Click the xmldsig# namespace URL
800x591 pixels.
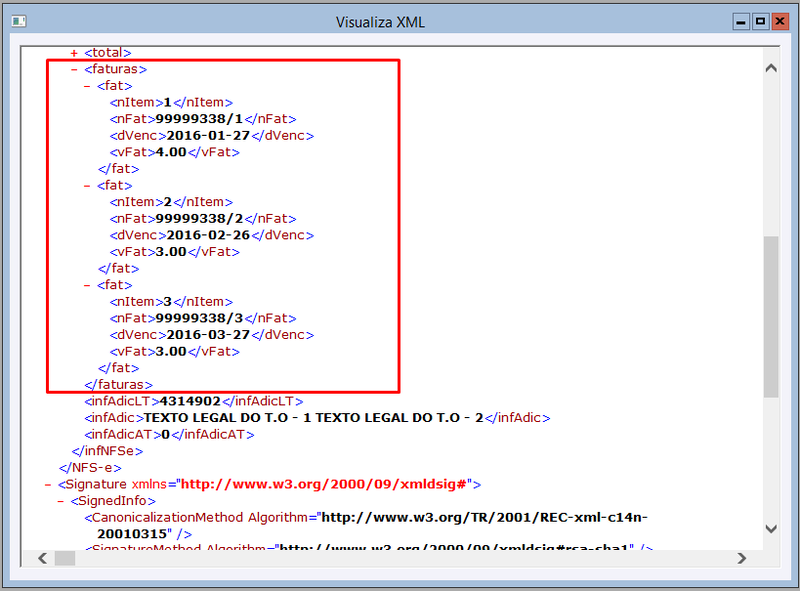(323, 484)
